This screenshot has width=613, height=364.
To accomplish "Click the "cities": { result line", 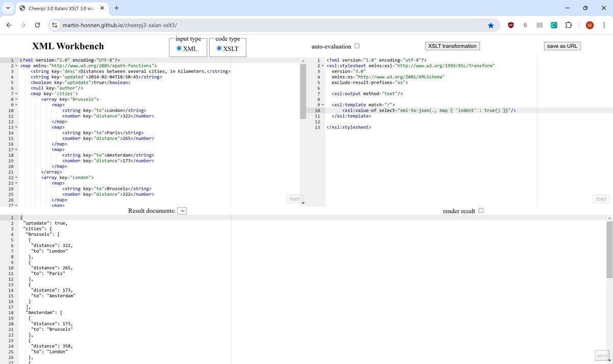I will 38,229.
